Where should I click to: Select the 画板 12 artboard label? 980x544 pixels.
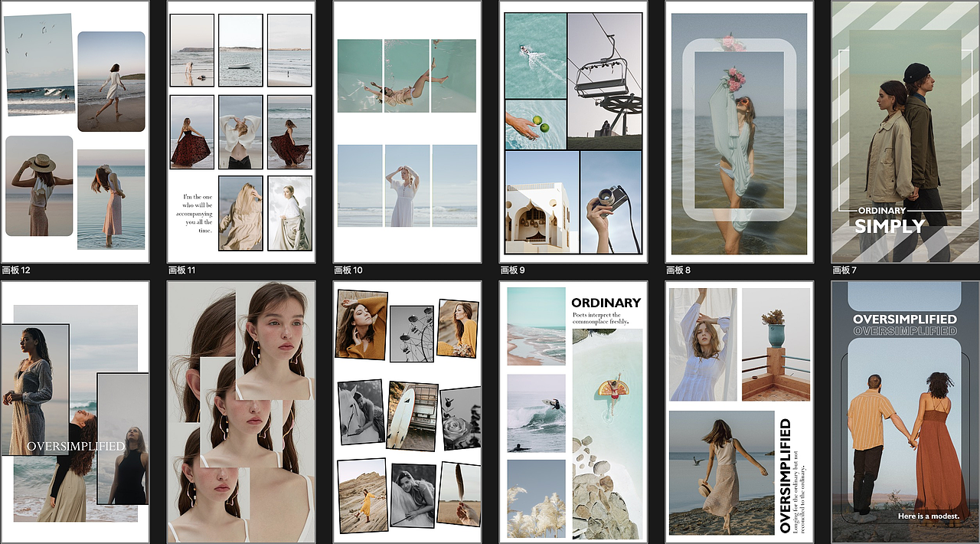[x=15, y=270]
